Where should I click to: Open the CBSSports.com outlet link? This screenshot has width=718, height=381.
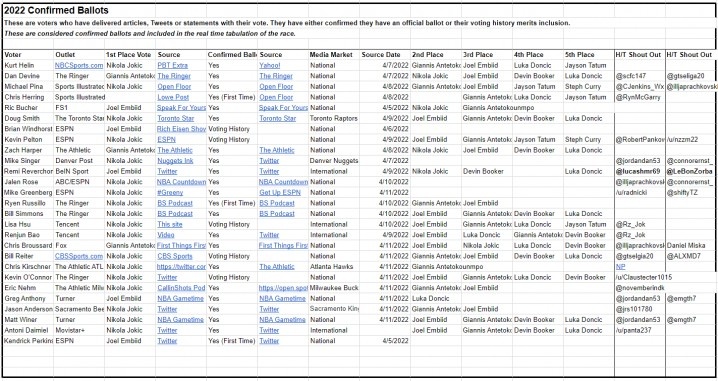pos(79,256)
